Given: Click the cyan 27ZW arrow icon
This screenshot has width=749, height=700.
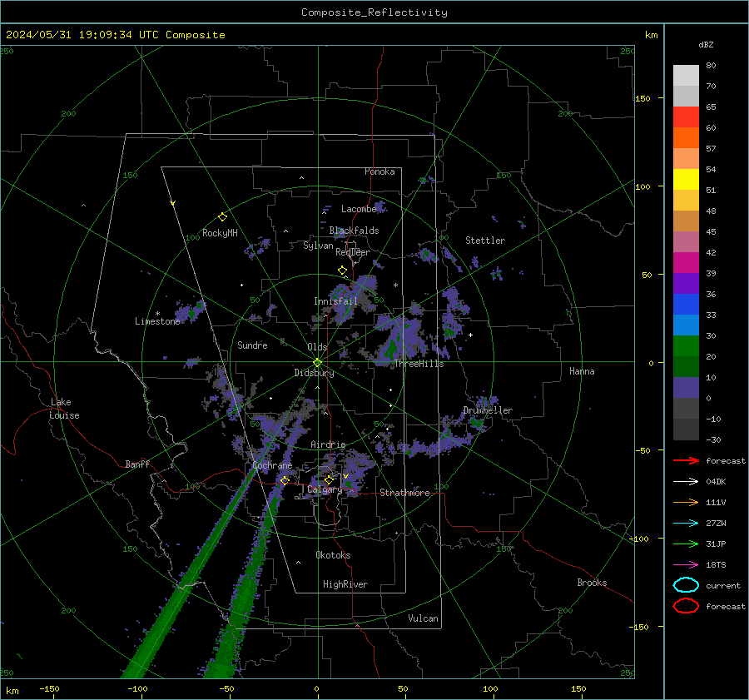Looking at the screenshot, I should pos(686,524).
